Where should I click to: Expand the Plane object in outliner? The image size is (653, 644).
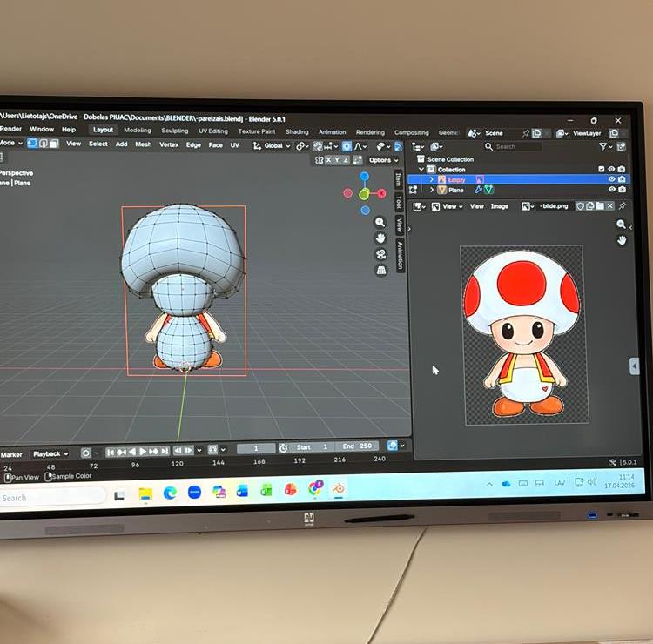(x=432, y=190)
